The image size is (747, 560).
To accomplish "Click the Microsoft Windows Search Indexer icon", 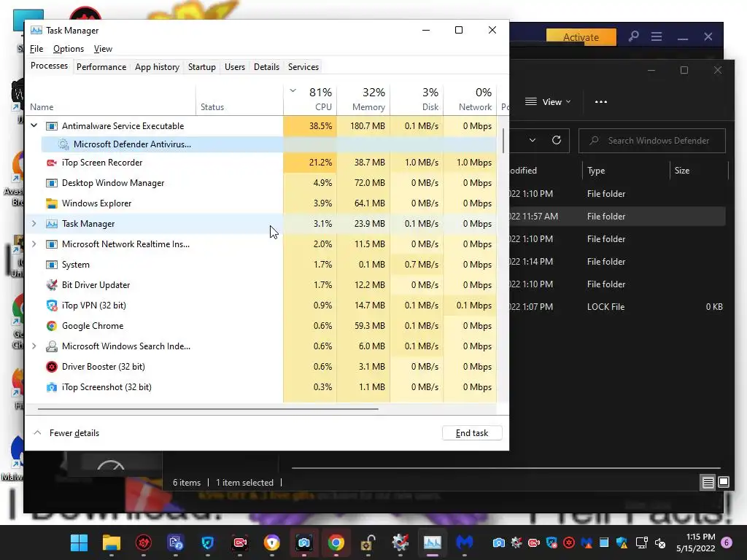I will tap(52, 346).
